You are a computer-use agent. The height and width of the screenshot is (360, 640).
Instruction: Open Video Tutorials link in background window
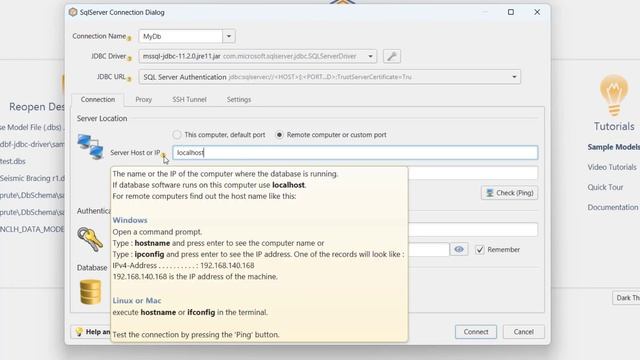612,167
